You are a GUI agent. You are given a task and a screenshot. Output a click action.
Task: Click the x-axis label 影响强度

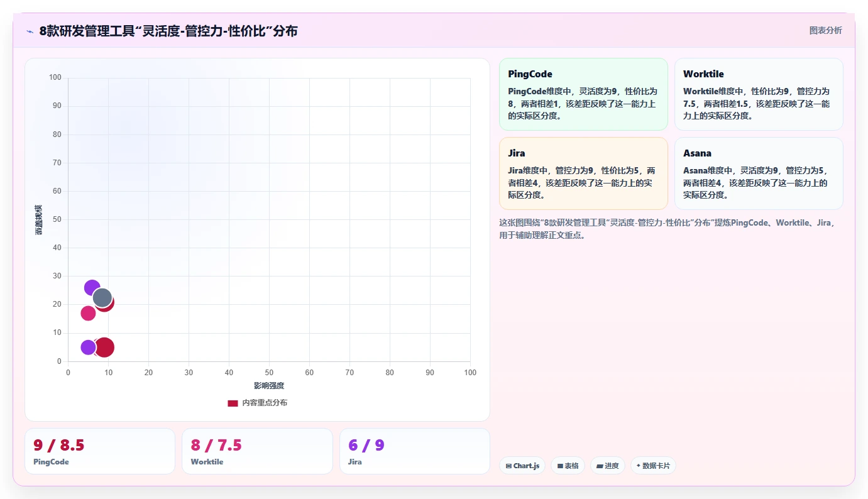(x=269, y=385)
